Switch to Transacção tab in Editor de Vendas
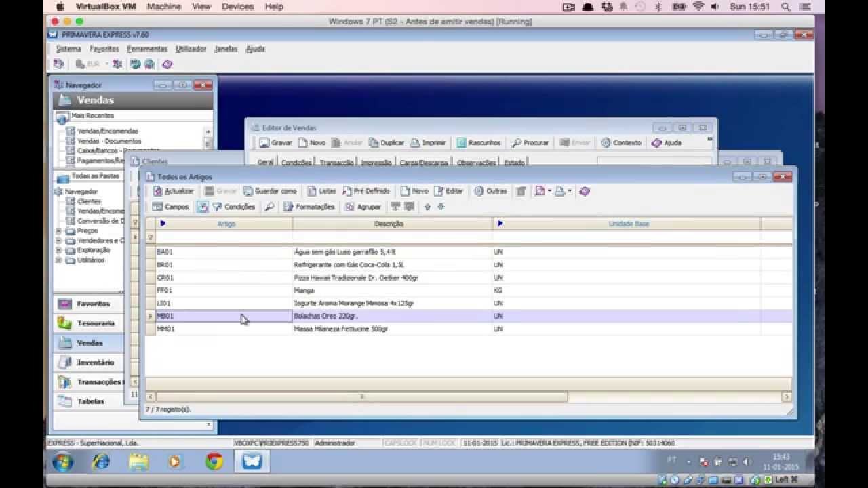Screen dimensions: 868x488 click(337, 163)
